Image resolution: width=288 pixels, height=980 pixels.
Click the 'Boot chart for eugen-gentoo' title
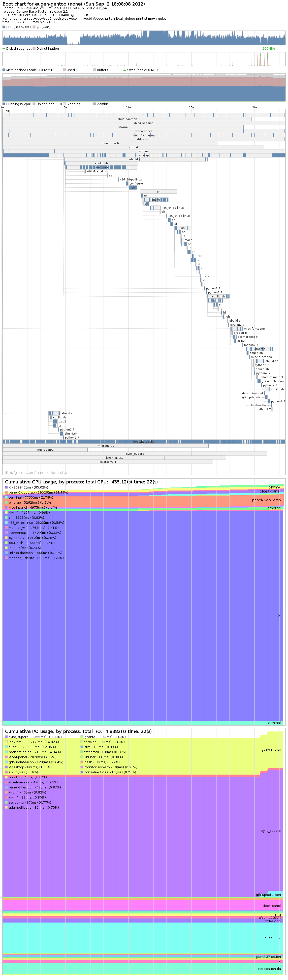[73, 4]
